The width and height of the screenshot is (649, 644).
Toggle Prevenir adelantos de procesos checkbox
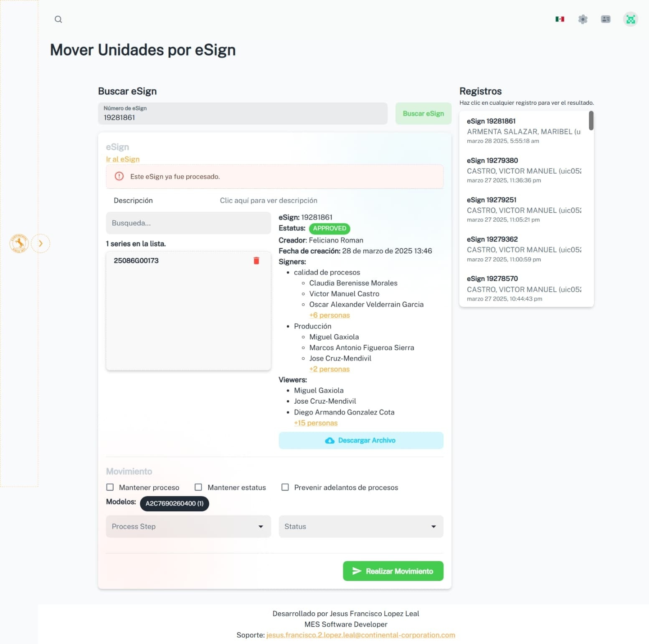coord(285,487)
